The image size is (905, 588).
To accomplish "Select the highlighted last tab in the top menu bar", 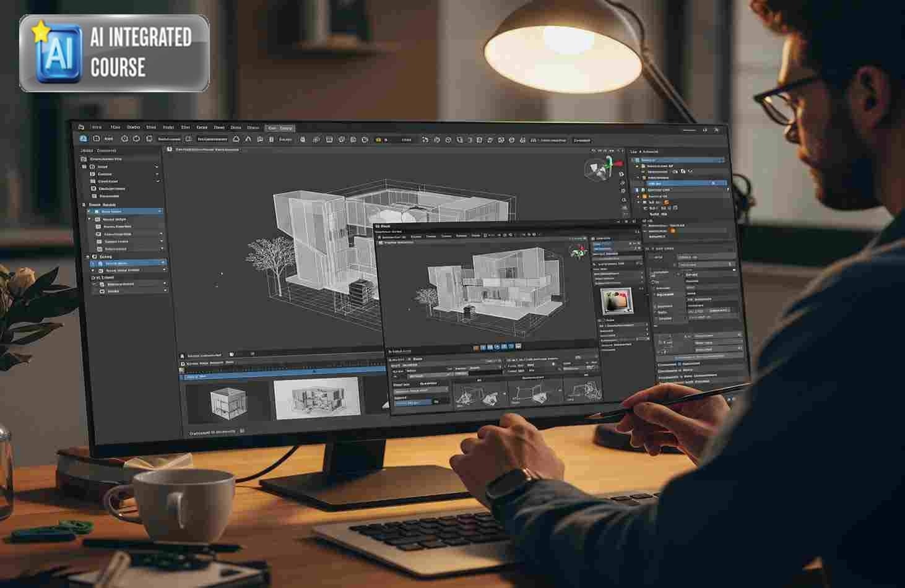I will (280, 128).
